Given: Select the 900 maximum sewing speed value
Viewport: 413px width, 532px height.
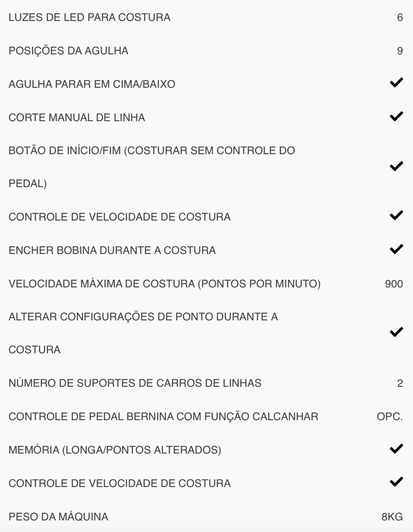Looking at the screenshot, I should pos(394,284).
